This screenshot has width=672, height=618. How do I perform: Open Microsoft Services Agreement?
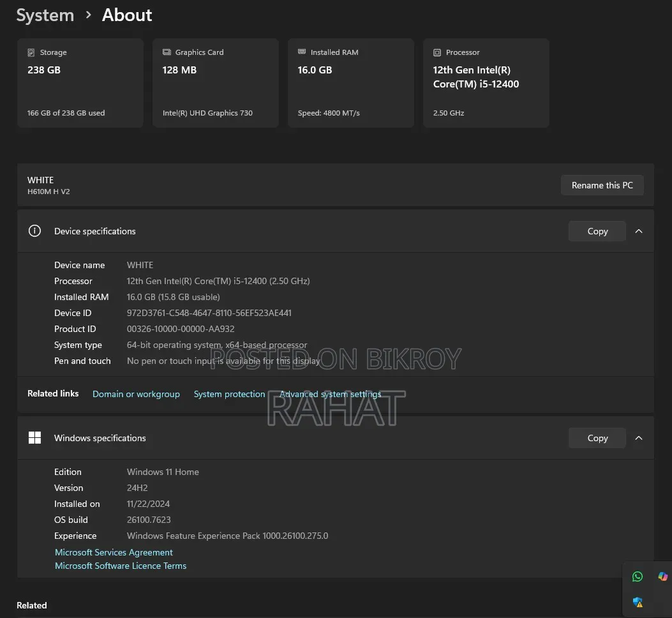[114, 552]
